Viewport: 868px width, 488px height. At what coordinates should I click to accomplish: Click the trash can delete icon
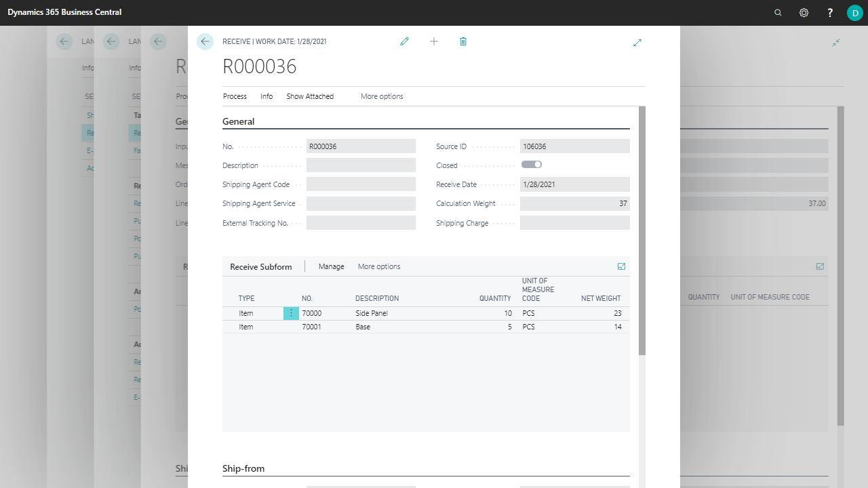(463, 41)
